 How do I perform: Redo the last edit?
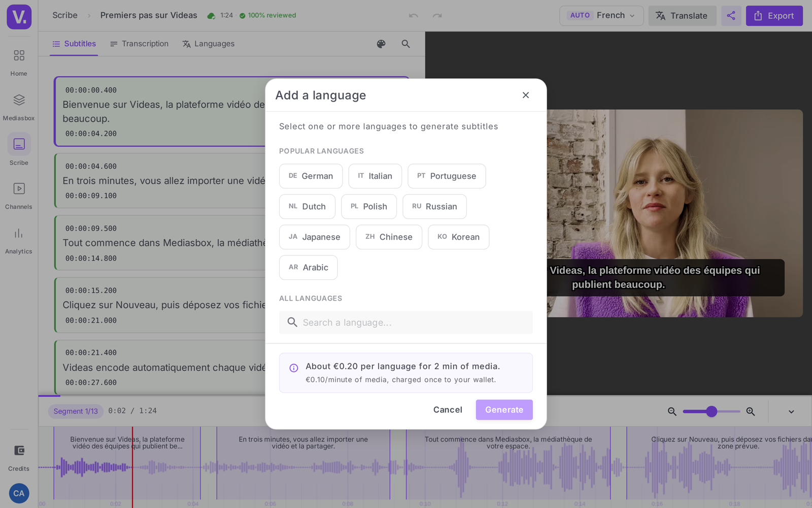click(x=437, y=16)
